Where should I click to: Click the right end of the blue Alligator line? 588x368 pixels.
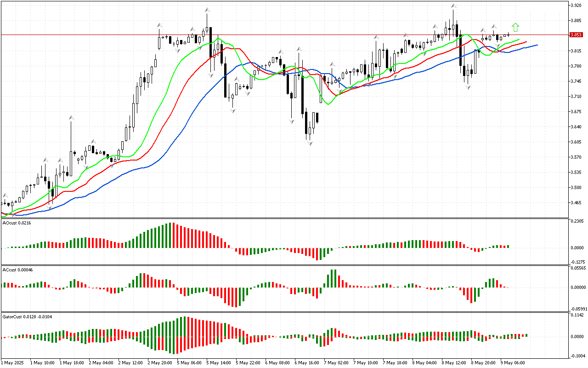(537, 45)
